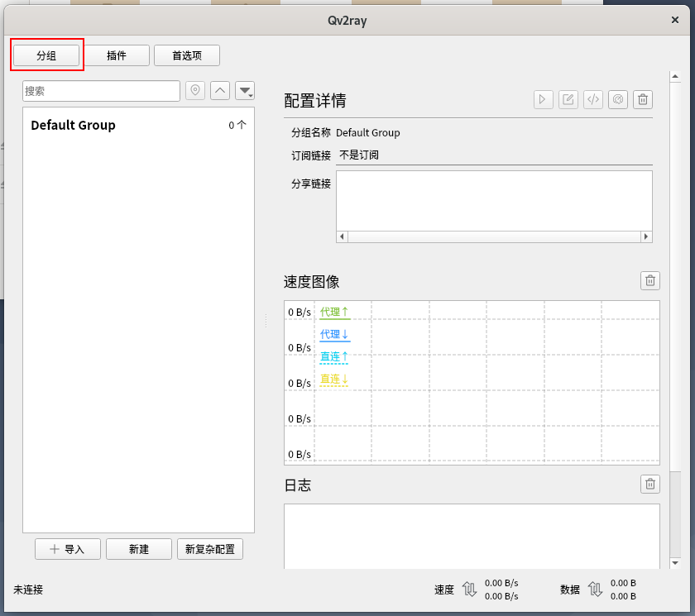Close the Qv2ray window
This screenshot has height=616, width=695.
point(675,20)
